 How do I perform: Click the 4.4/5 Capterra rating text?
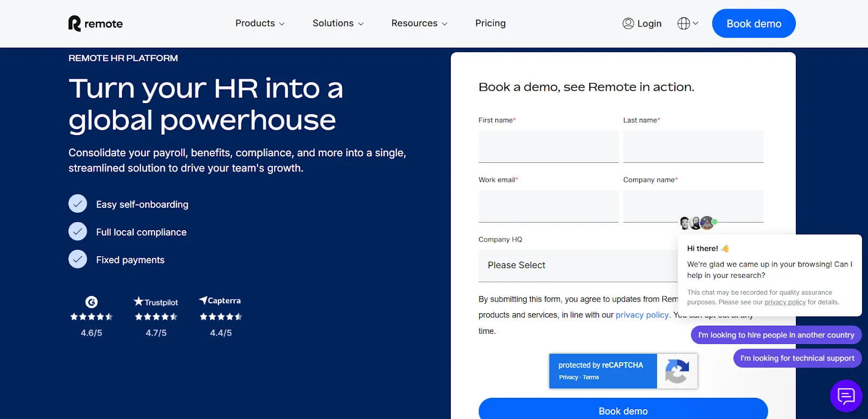[221, 333]
